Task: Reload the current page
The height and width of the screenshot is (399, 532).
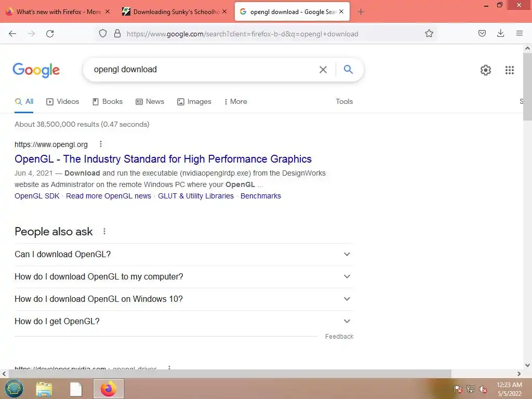Action: click(x=50, y=34)
